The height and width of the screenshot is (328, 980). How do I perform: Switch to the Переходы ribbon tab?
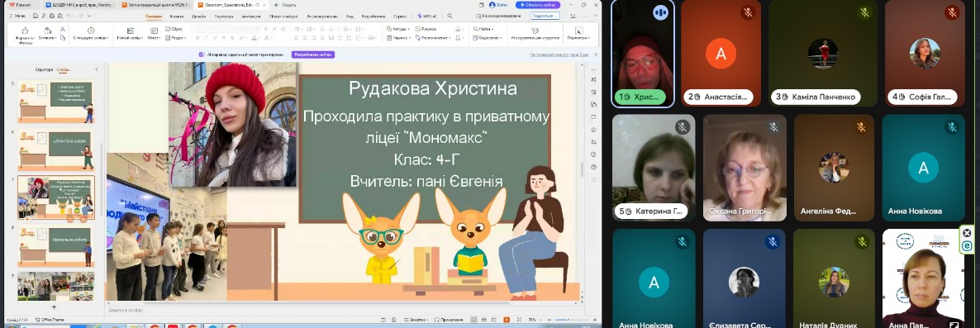[x=224, y=16]
